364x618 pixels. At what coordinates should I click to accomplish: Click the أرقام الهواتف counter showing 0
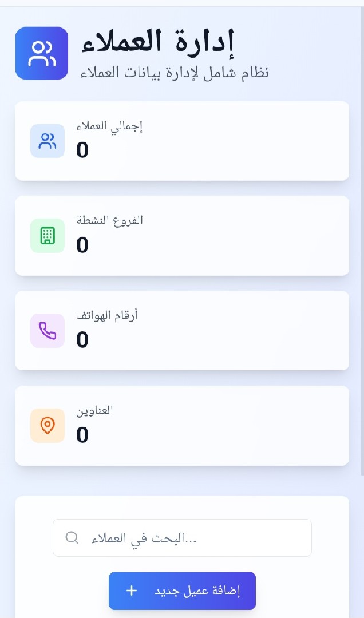pos(82,340)
